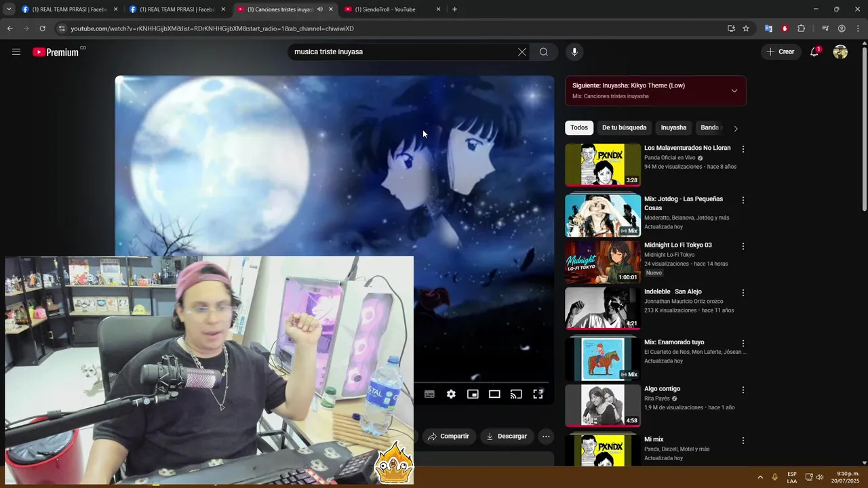Go to YouTube Premium home logo
This screenshot has height=488, width=868.
pos(56,52)
